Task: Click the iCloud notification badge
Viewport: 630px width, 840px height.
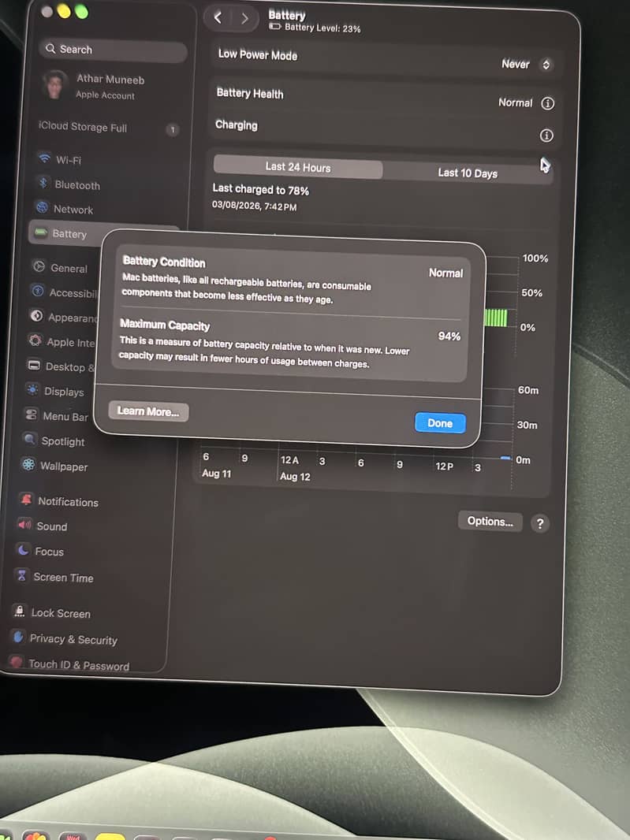Action: click(x=172, y=130)
